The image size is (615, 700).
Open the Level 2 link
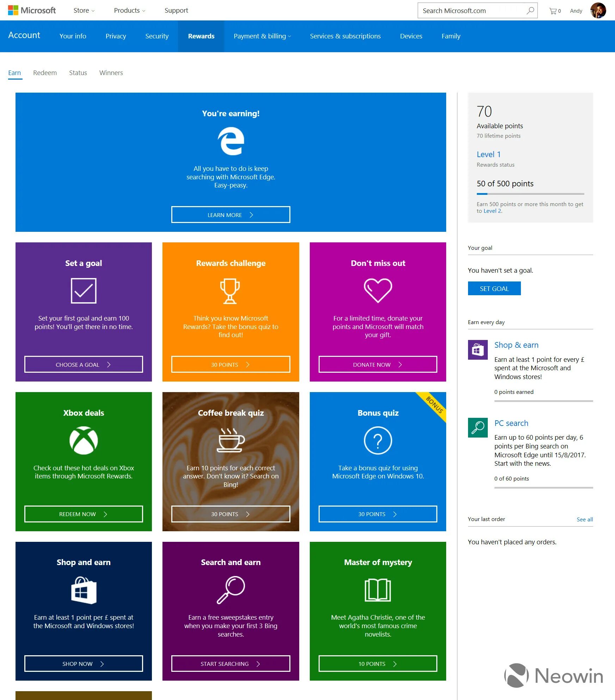[492, 211]
